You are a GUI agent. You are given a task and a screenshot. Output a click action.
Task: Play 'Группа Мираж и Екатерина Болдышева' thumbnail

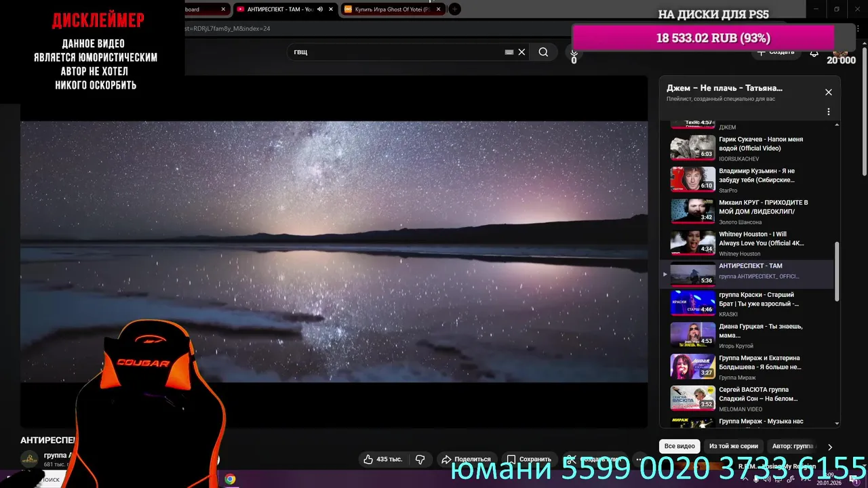692,366
